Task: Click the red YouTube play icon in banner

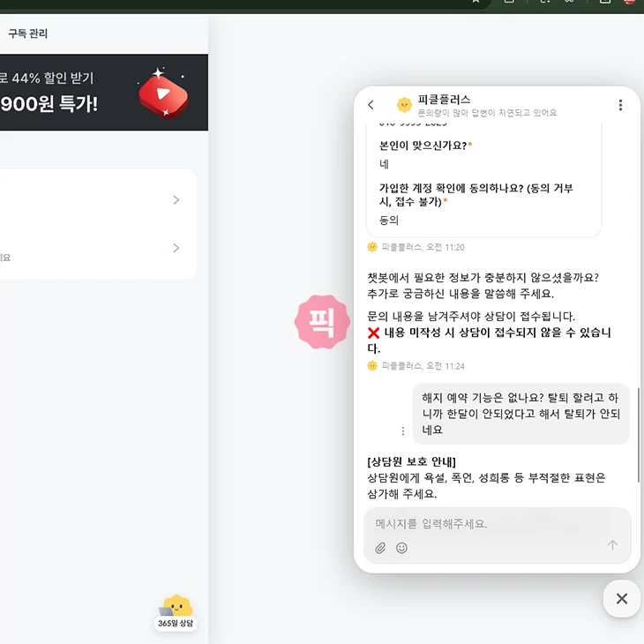Action: [x=163, y=95]
